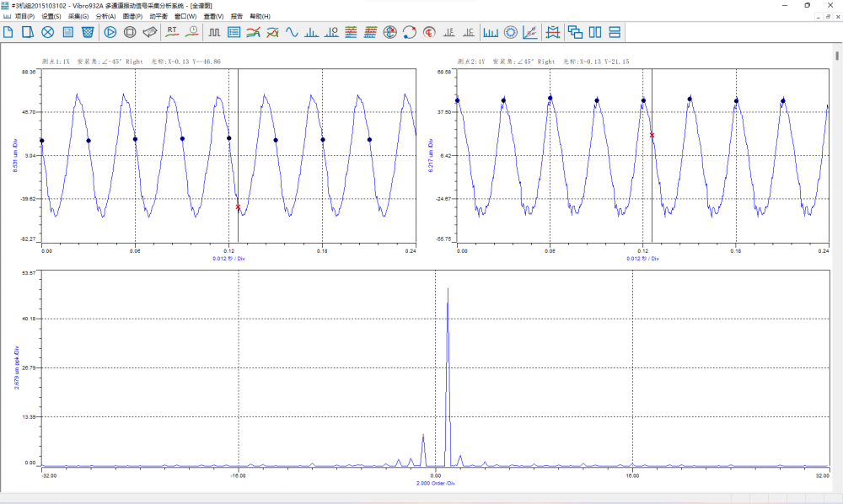Click the open-document icon beside new page
The image size is (843, 504).
pyautogui.click(x=28, y=32)
